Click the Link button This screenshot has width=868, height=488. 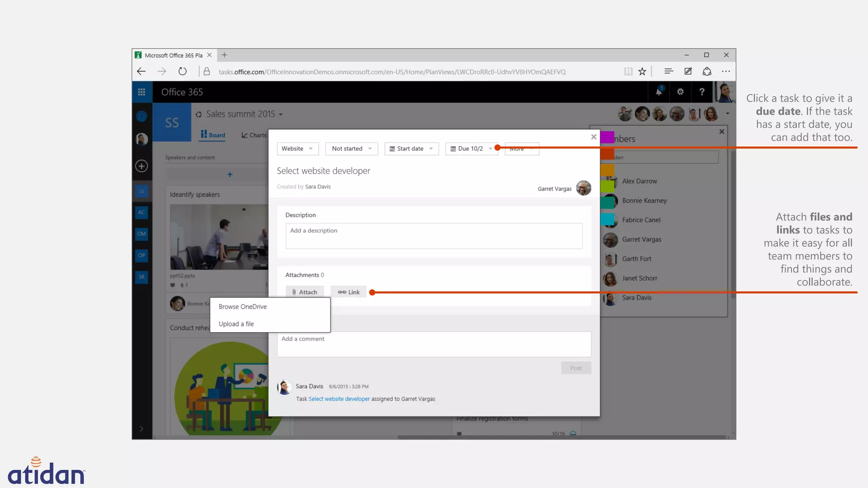click(348, 292)
